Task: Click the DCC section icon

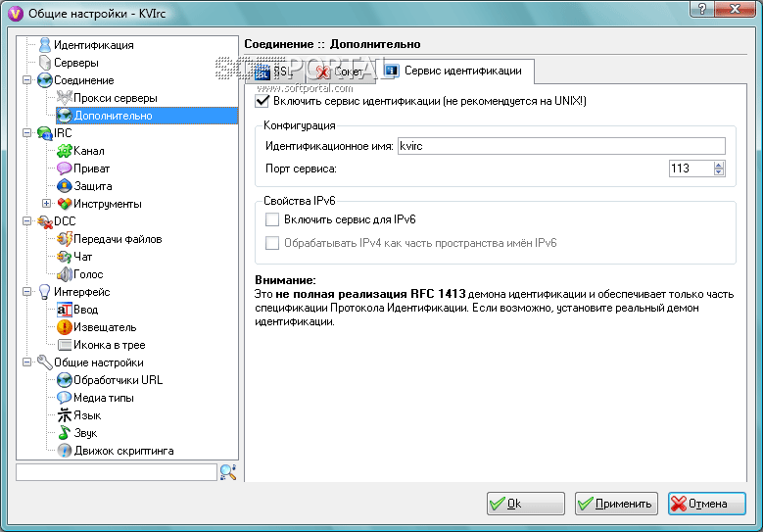Action: (45, 221)
